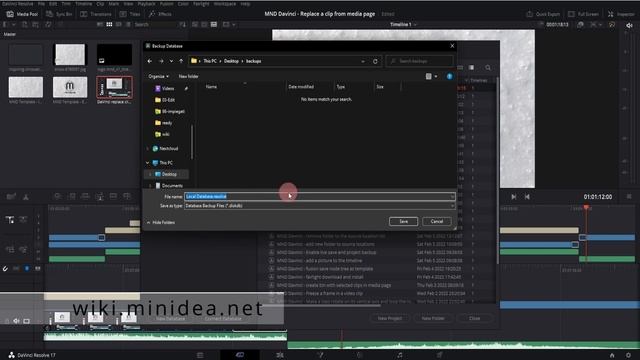Click the timeline playhead marker

tap(586, 208)
